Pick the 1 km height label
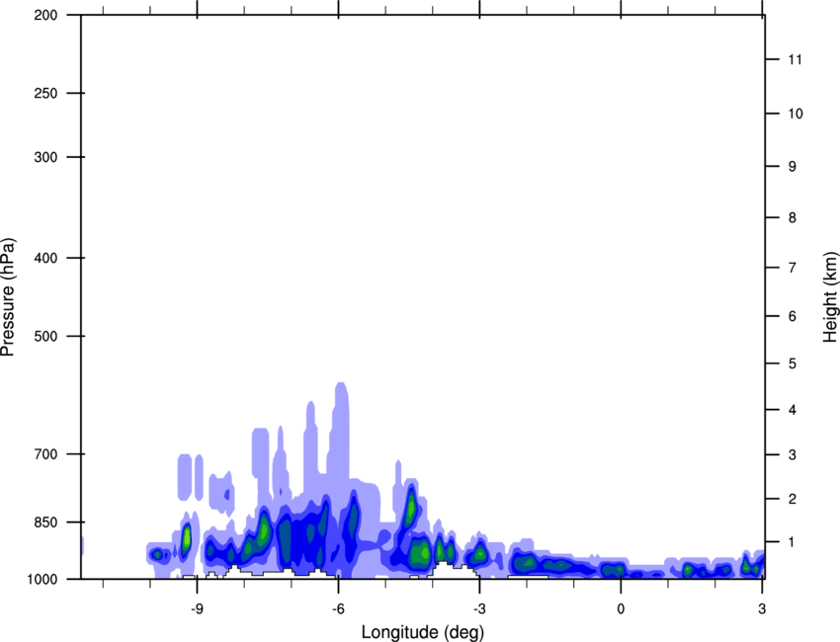The height and width of the screenshot is (642, 840). (x=793, y=542)
